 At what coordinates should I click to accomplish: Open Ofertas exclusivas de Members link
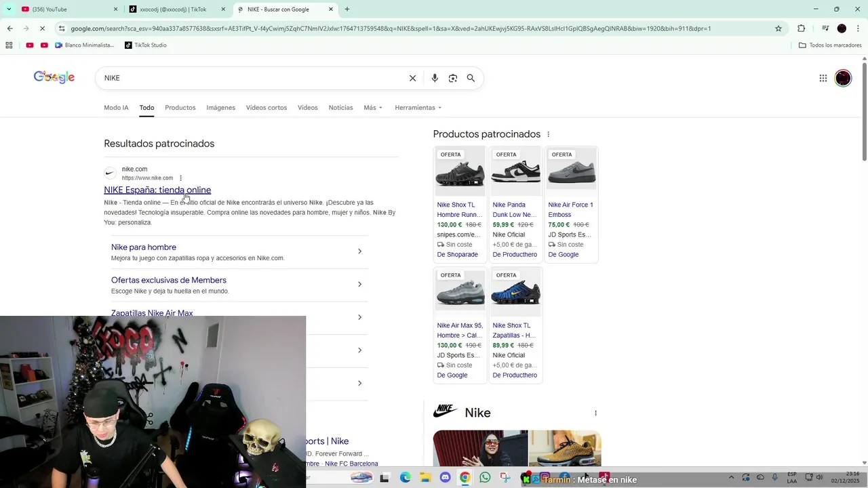pyautogui.click(x=169, y=280)
